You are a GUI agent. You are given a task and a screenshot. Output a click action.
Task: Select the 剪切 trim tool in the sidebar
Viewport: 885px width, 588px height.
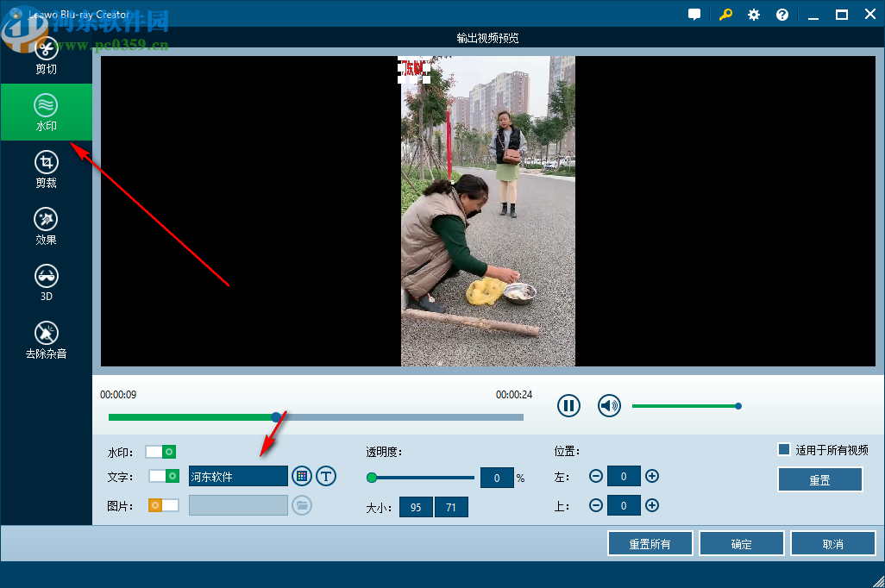tap(46, 52)
